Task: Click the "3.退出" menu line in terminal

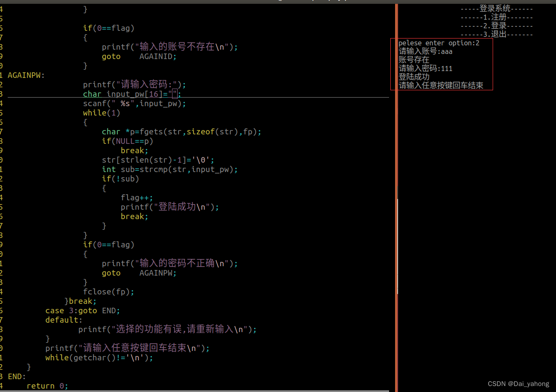Action: coord(497,34)
